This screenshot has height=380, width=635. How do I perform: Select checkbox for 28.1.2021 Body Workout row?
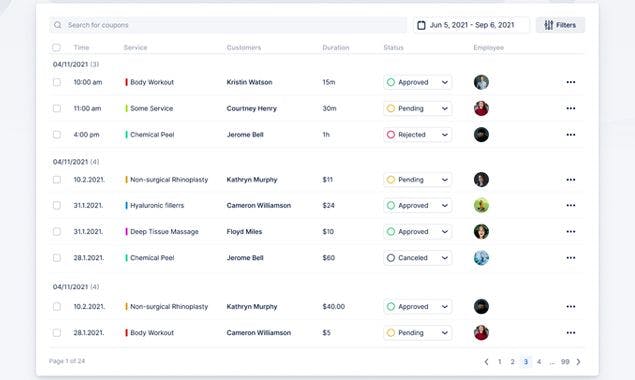[x=57, y=333]
